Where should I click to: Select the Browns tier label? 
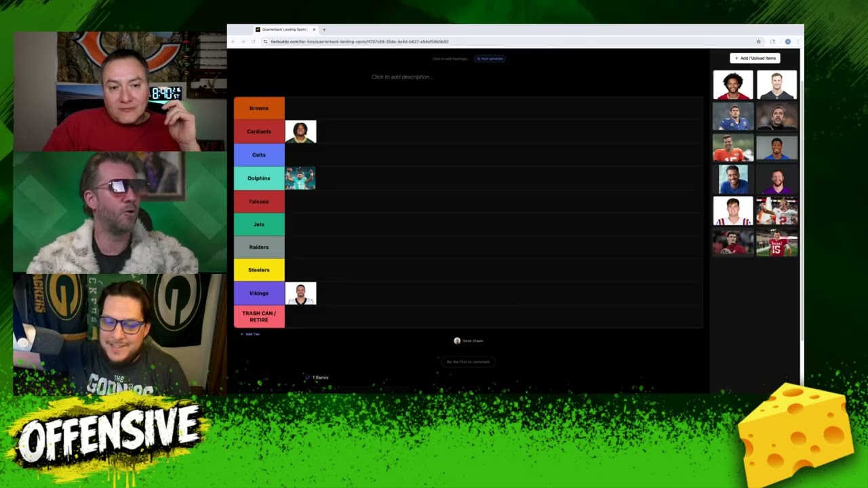[x=259, y=108]
